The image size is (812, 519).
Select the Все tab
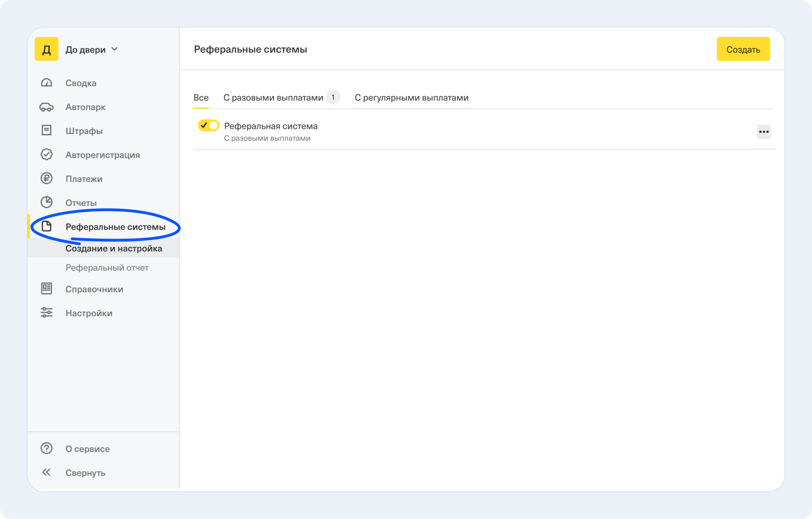coord(201,98)
